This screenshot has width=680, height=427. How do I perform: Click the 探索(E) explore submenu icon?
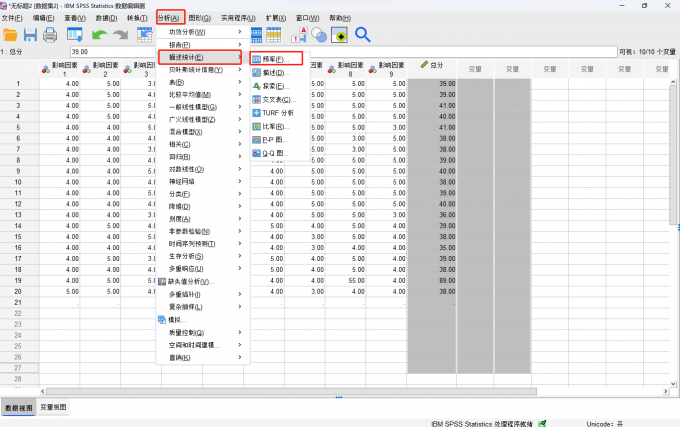click(x=256, y=86)
